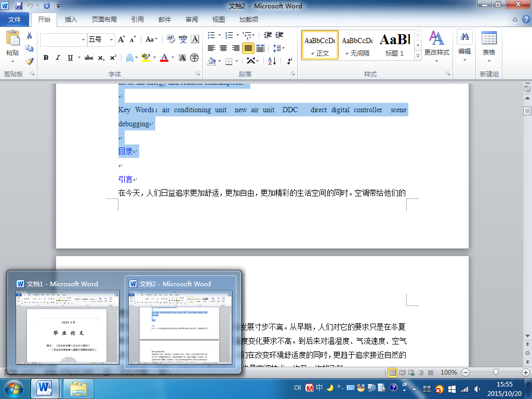
Task: Click the Character Border icon
Action: [195, 39]
